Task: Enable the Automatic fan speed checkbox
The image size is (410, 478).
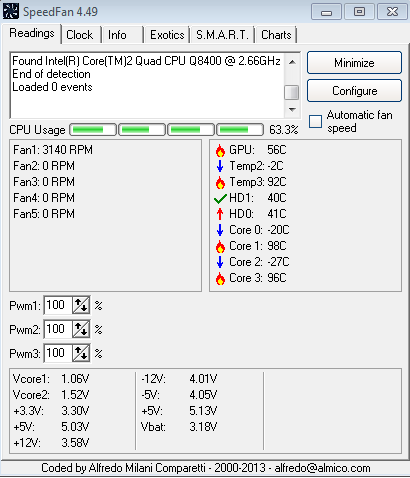Action: click(x=315, y=122)
